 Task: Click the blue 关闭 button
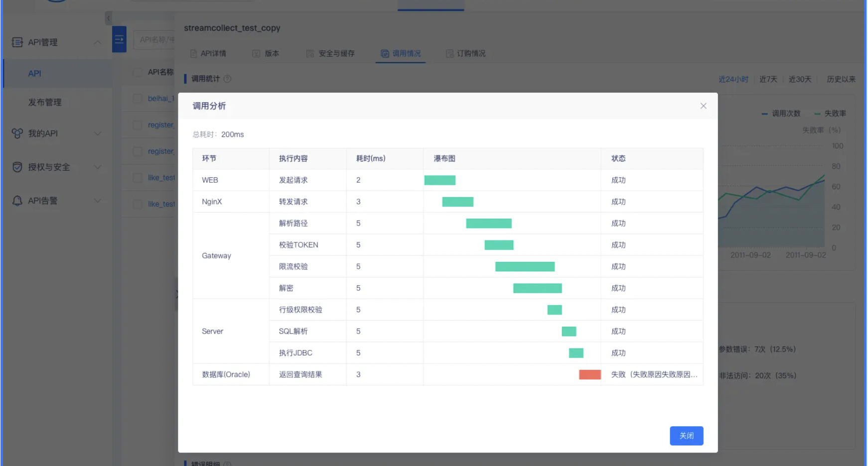tap(686, 436)
